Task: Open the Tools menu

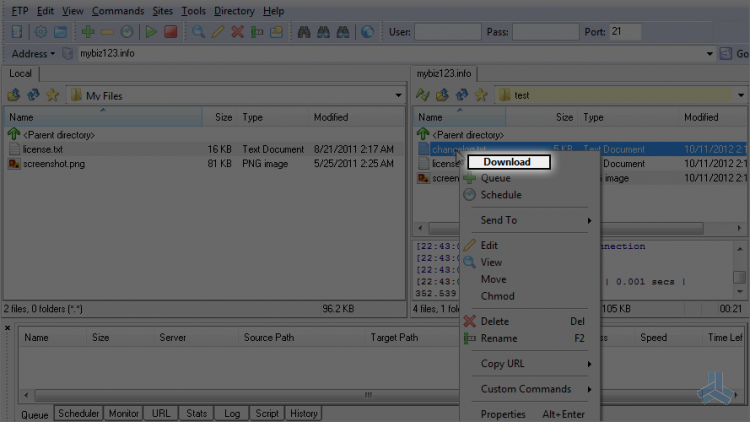Action: [193, 11]
